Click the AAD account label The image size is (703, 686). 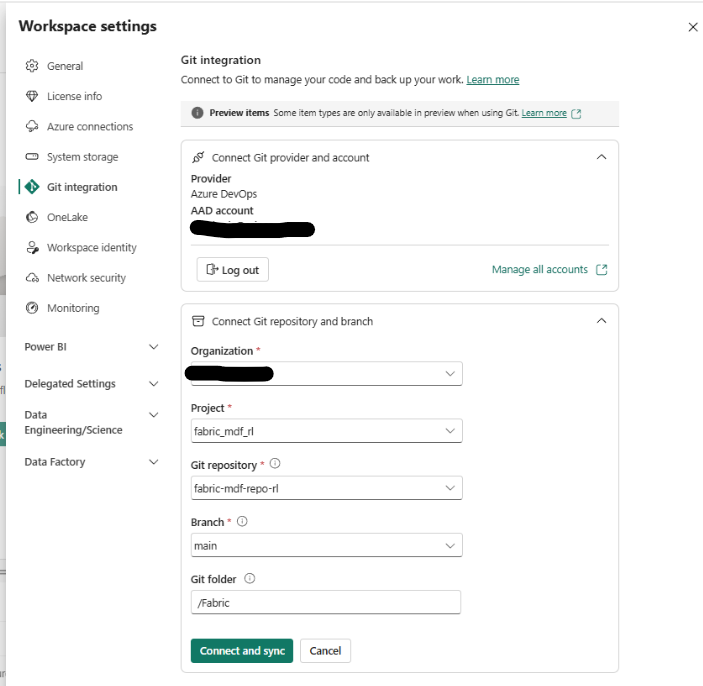[x=222, y=210]
